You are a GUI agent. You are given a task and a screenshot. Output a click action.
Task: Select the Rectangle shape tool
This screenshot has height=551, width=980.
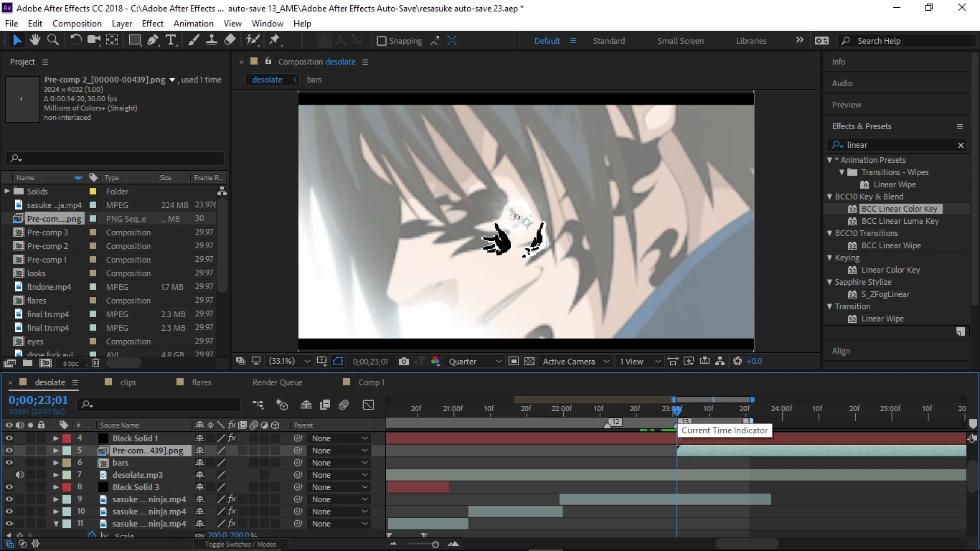pyautogui.click(x=134, y=40)
